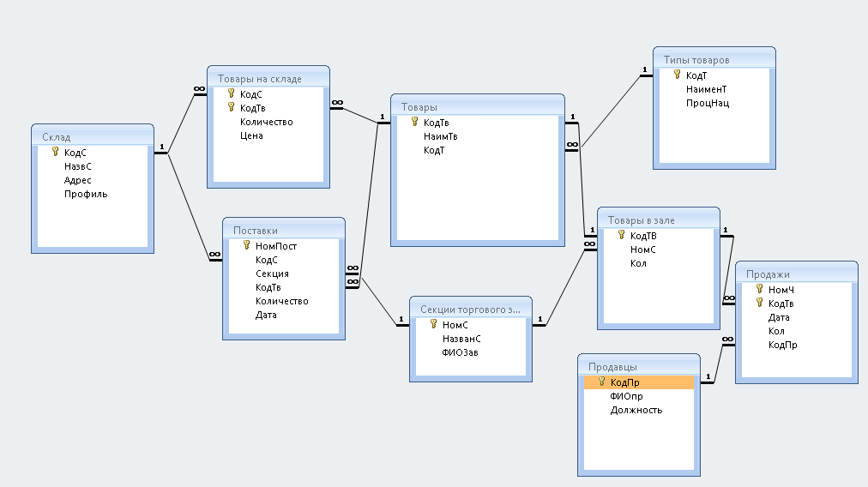Select the НаимТв field in Товары
Screen dimensions: 868x487
(x=441, y=136)
